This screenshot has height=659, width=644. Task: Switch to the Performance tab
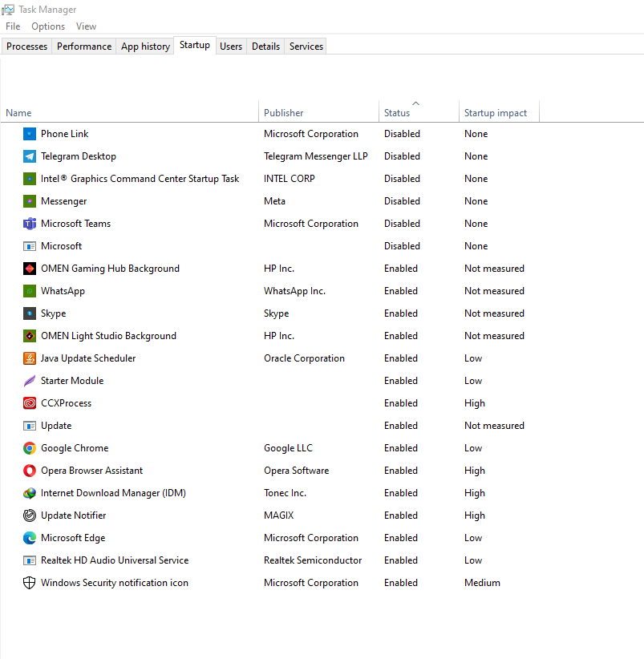[84, 46]
